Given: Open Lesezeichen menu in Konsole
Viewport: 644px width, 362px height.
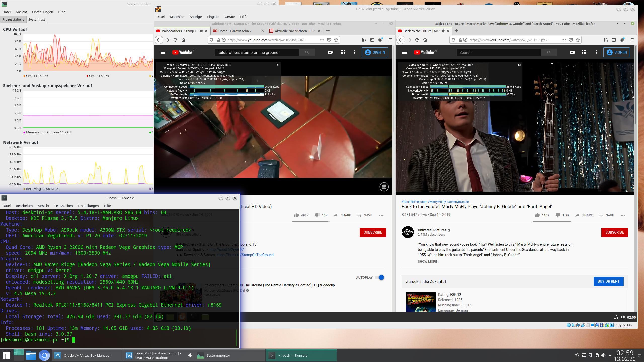Looking at the screenshot, I should (x=63, y=206).
